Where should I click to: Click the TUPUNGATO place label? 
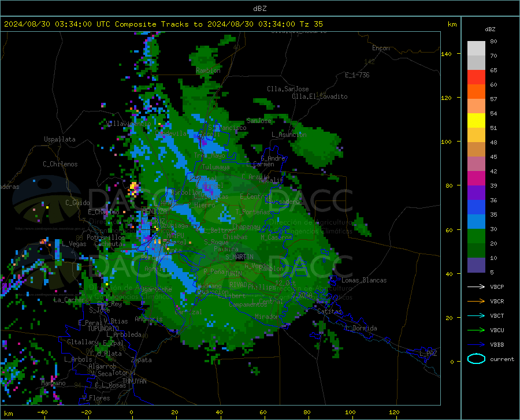[x=103, y=329]
